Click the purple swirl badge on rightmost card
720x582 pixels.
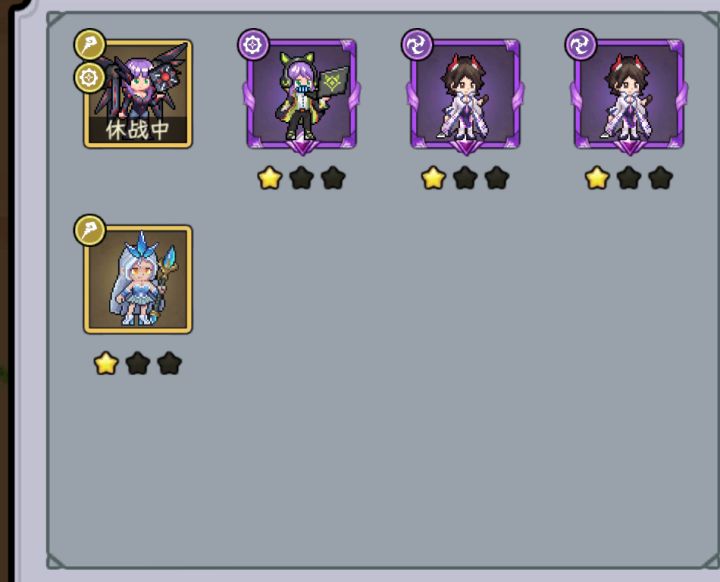pos(581,45)
